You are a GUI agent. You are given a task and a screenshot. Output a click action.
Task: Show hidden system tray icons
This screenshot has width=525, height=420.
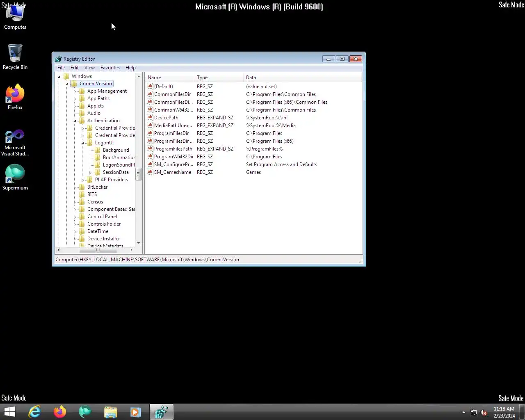click(x=463, y=412)
